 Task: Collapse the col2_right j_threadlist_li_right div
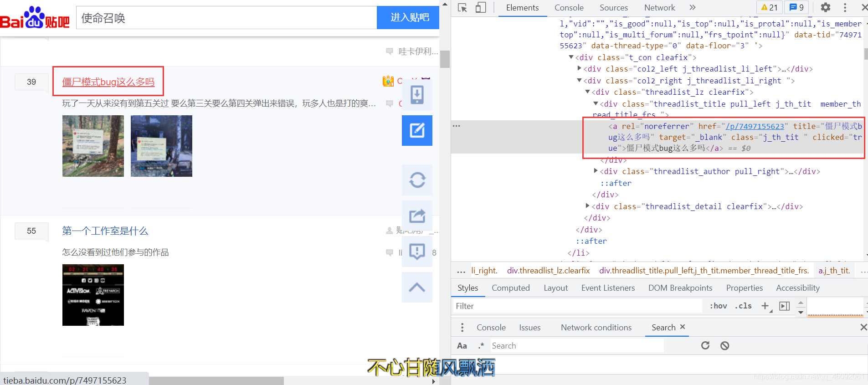(x=579, y=81)
